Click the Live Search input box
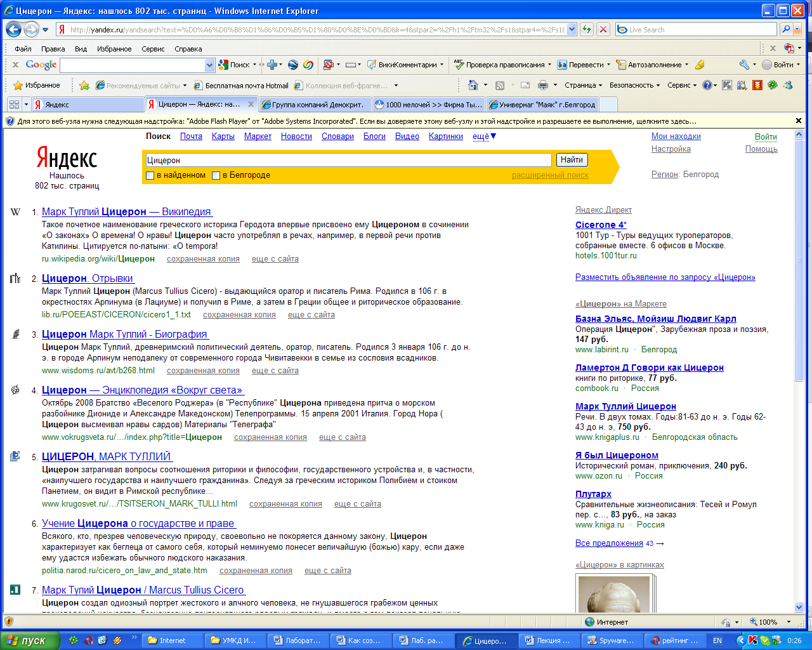Image resolution: width=812 pixels, height=650 pixels. coord(696,29)
